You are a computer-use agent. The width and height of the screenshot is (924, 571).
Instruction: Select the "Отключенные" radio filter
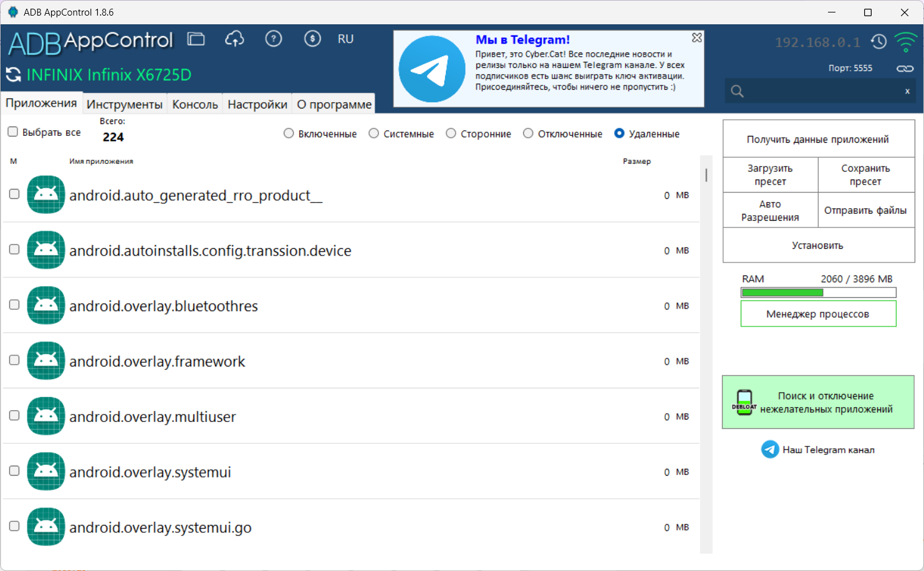pos(528,133)
